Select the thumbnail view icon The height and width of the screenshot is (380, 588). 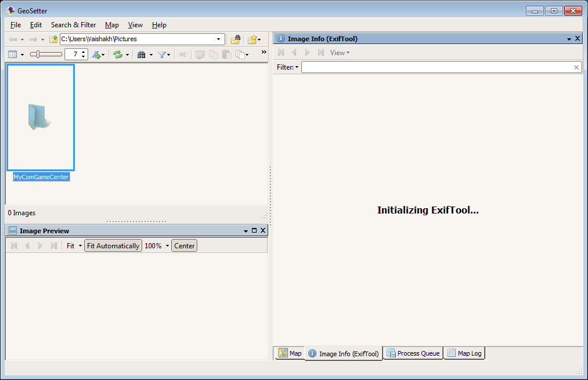tap(13, 54)
